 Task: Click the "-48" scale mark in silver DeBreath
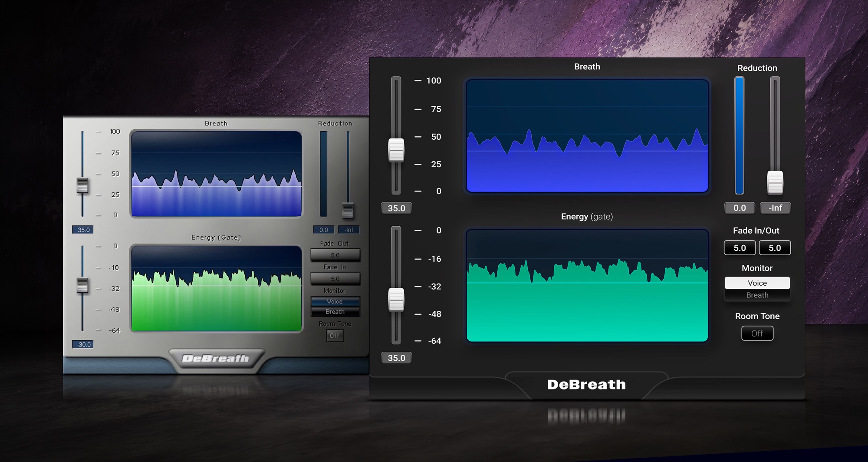(114, 309)
